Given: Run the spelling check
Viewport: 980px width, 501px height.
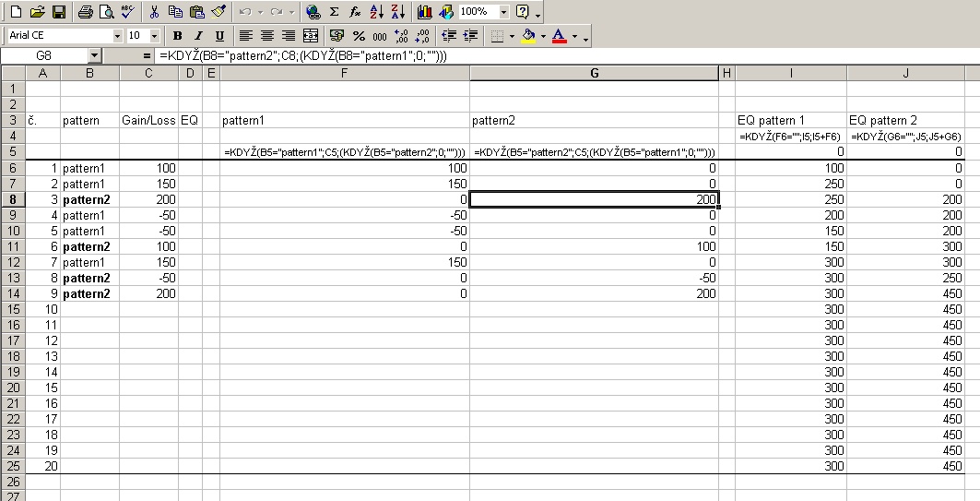Looking at the screenshot, I should [x=127, y=11].
